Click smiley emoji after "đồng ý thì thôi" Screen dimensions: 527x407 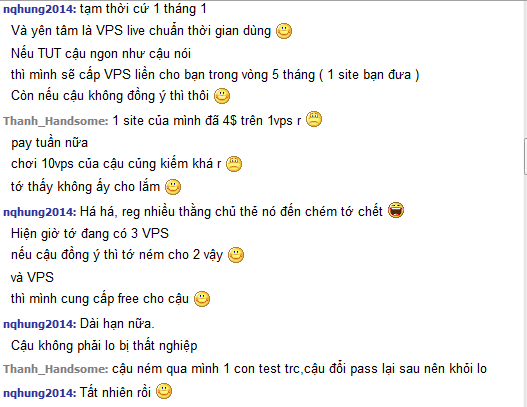coord(222,96)
